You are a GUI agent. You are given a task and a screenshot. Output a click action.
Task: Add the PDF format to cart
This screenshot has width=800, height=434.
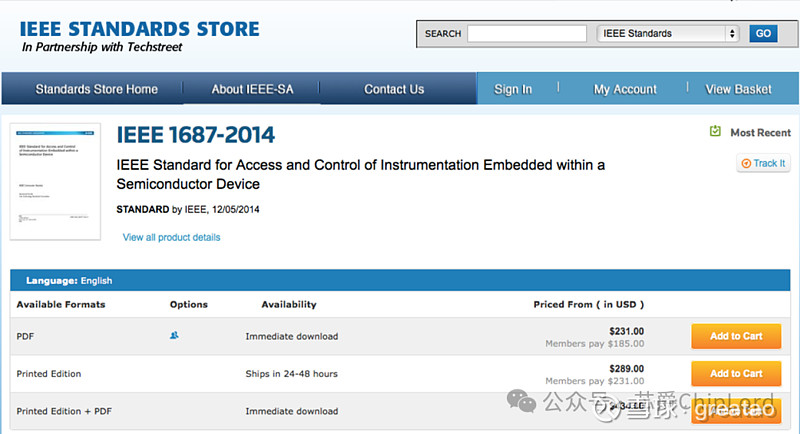click(736, 336)
